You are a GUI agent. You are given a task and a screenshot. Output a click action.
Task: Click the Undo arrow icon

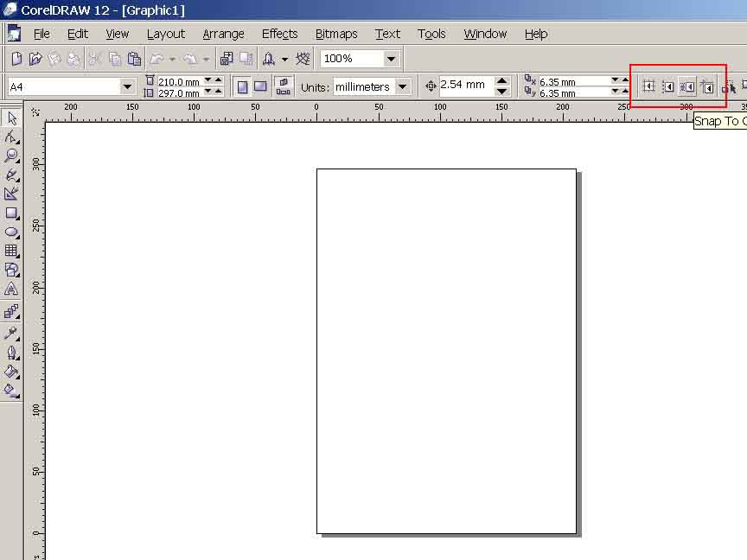click(x=156, y=59)
